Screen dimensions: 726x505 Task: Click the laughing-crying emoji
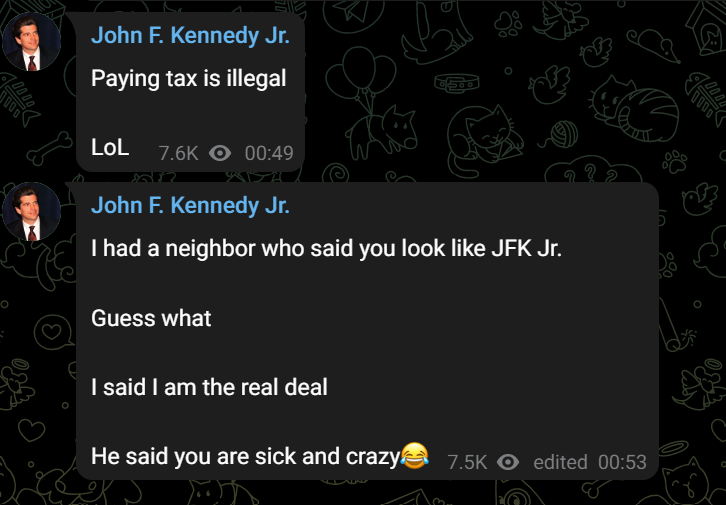point(414,455)
